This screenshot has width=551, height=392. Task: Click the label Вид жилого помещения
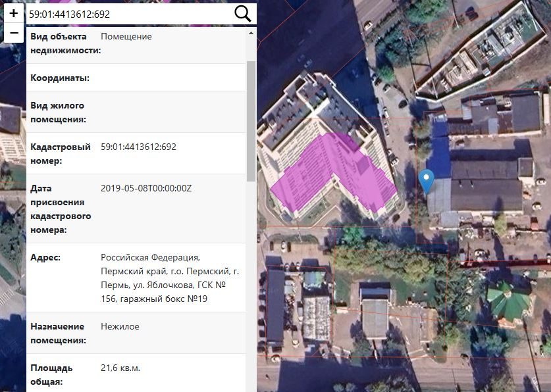tap(58, 112)
